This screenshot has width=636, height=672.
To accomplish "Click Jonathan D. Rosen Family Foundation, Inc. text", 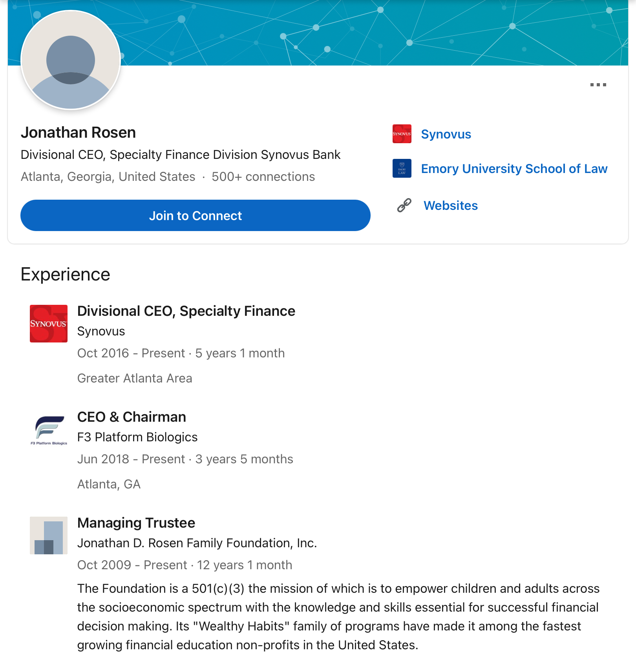I will point(197,543).
